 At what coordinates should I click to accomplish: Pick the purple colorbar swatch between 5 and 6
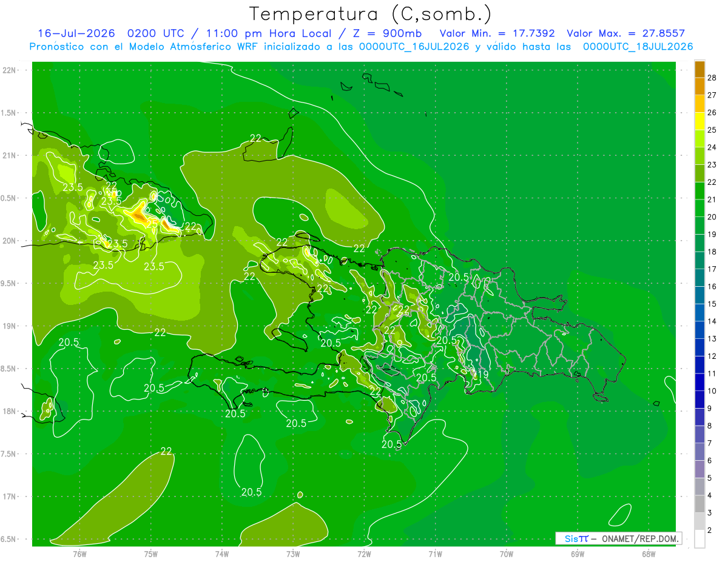coord(699,469)
